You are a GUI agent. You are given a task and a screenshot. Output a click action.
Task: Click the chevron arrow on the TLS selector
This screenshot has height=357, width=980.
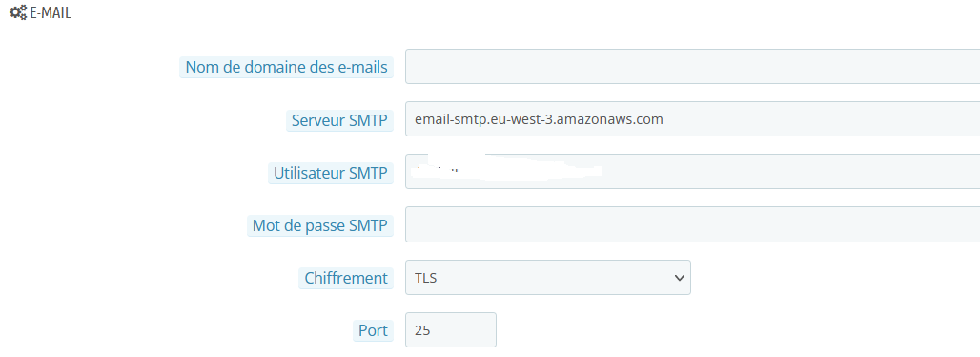pos(680,278)
